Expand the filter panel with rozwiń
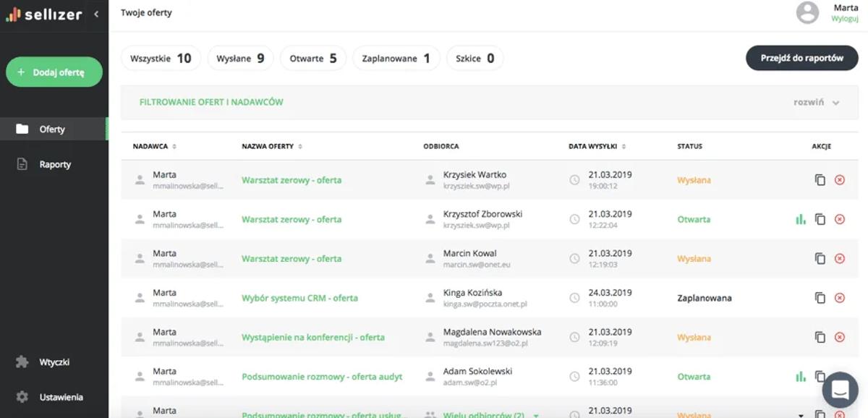The height and width of the screenshot is (418, 868). (816, 102)
